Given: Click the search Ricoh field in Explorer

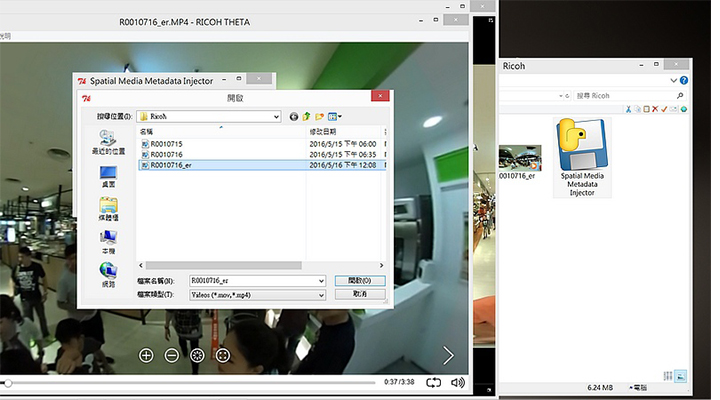Looking at the screenshot, I should coord(624,96).
